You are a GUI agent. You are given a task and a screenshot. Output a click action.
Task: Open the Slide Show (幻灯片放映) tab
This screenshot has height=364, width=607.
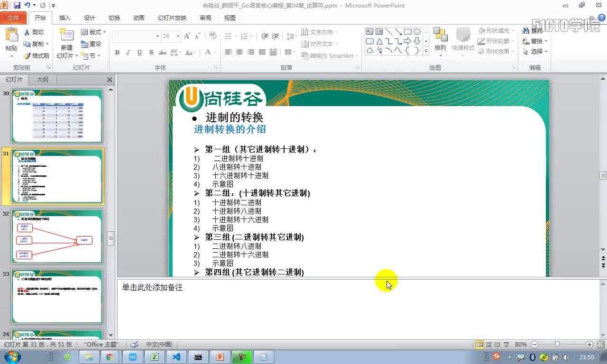pyautogui.click(x=172, y=18)
